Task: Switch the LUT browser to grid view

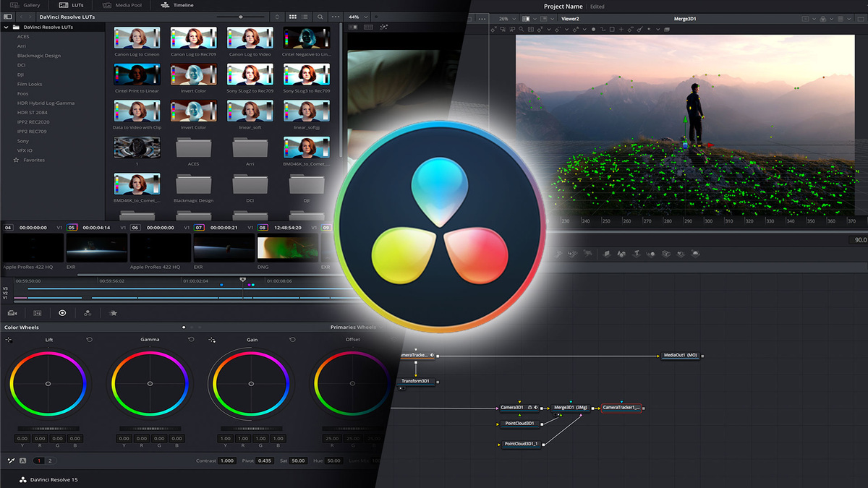Action: pos(293,16)
